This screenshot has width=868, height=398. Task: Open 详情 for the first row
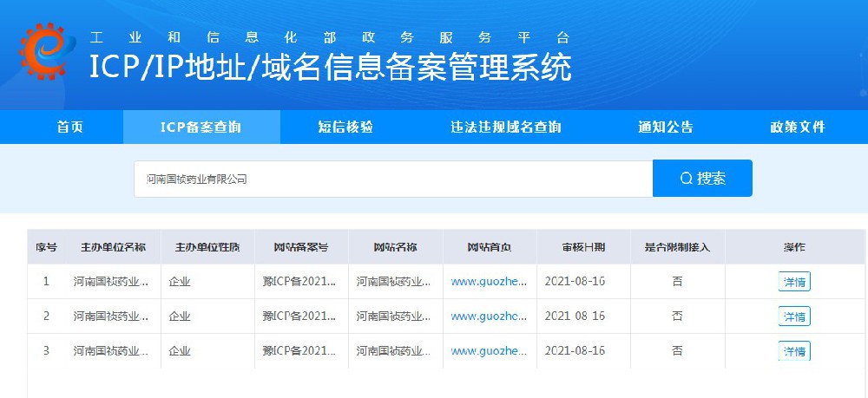coord(794,282)
